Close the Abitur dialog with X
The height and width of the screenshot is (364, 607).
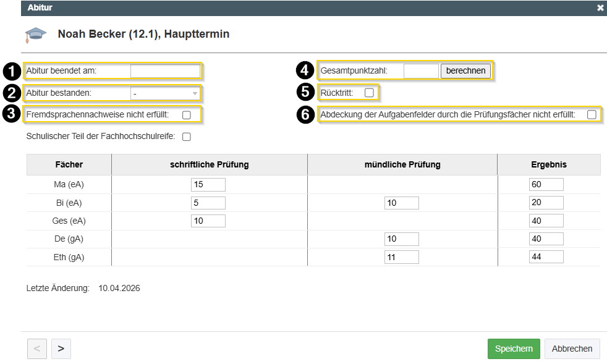(x=600, y=8)
